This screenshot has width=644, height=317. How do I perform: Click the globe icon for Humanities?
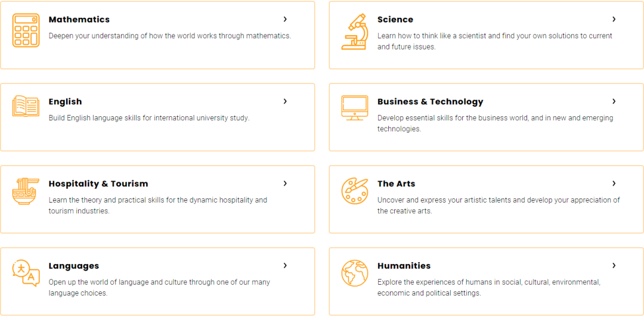point(354,273)
